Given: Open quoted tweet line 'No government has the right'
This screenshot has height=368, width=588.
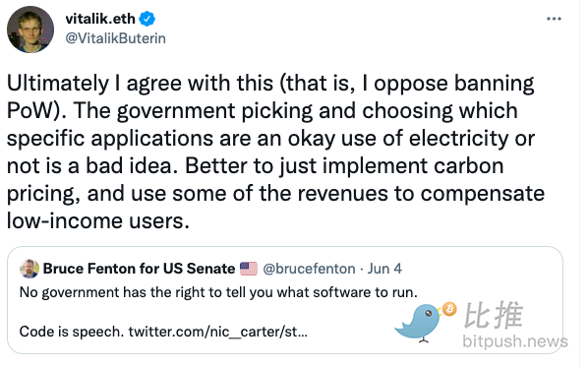Looking at the screenshot, I should [218, 292].
